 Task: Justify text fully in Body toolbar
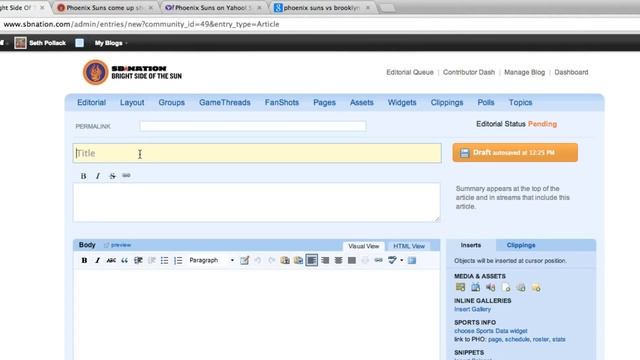352,260
